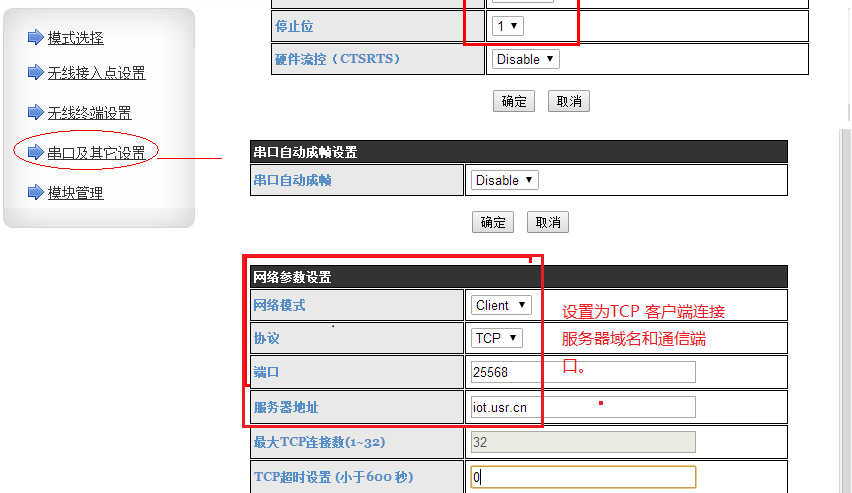Open 无线终端设置 in sidebar
This screenshot has height=493, width=852.
[x=89, y=113]
